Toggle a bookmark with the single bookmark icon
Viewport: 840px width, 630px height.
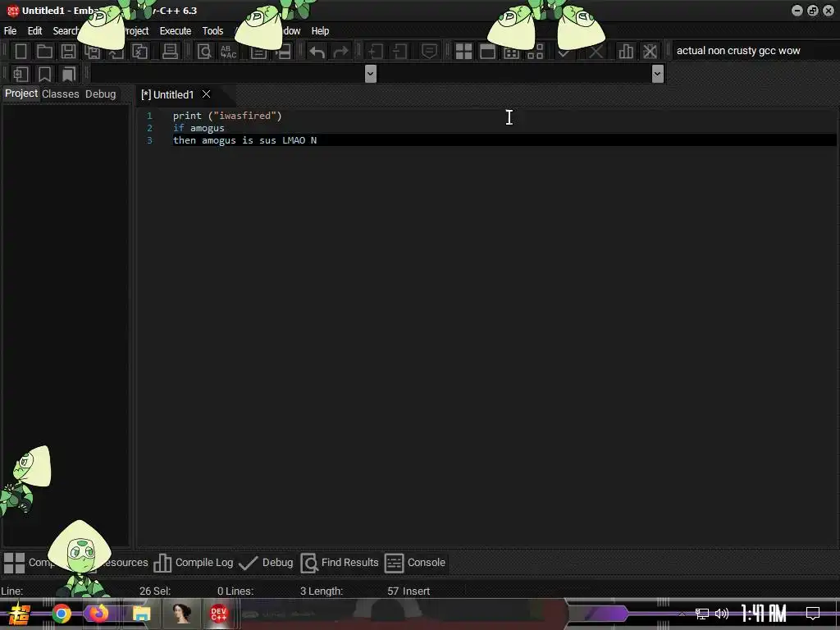click(x=44, y=74)
